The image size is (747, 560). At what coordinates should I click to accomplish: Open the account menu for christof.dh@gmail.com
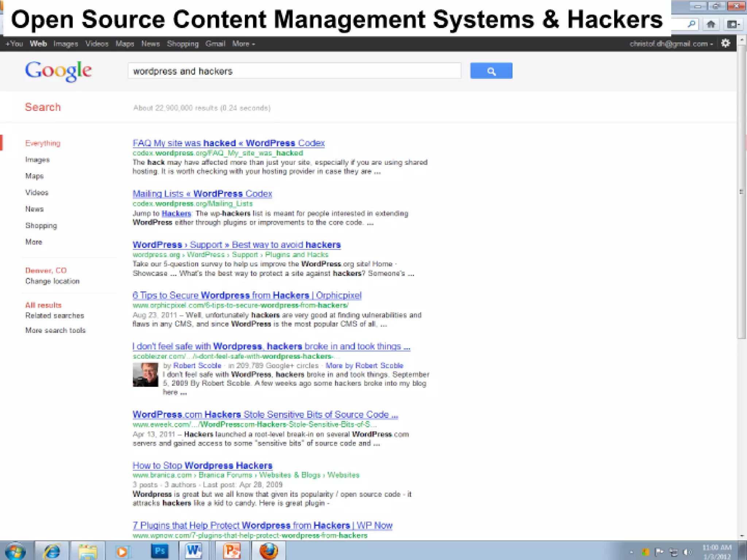tap(671, 44)
